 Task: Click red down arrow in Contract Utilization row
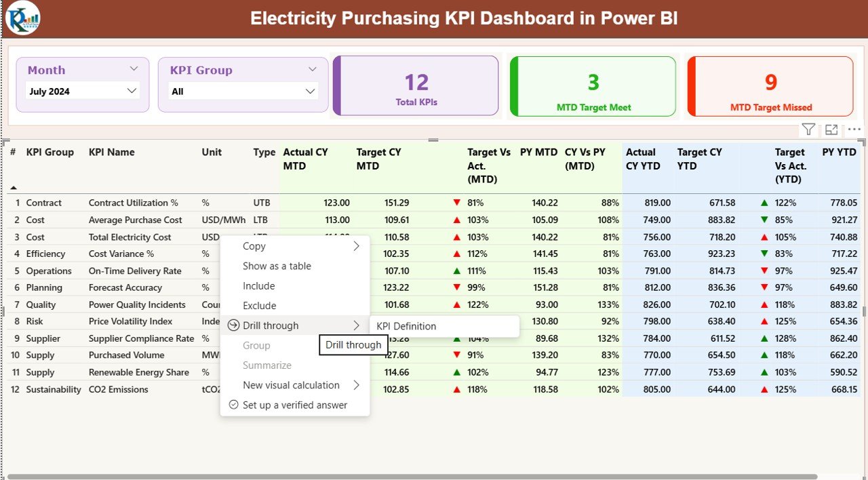click(x=456, y=203)
